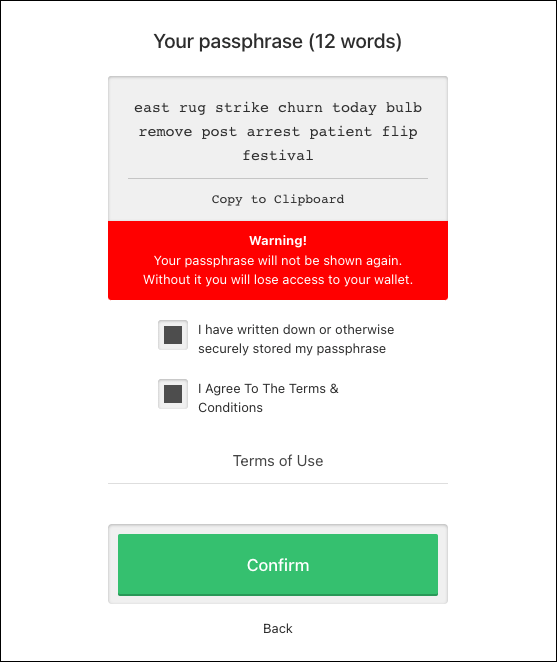Click the 'I Agree To The Terms & Conditions' label

[269, 398]
